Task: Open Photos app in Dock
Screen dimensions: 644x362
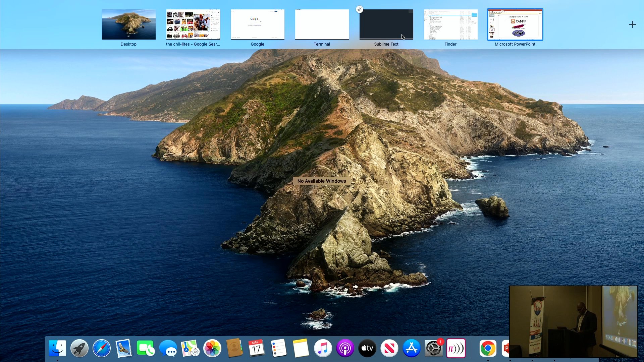Action: [x=212, y=348]
